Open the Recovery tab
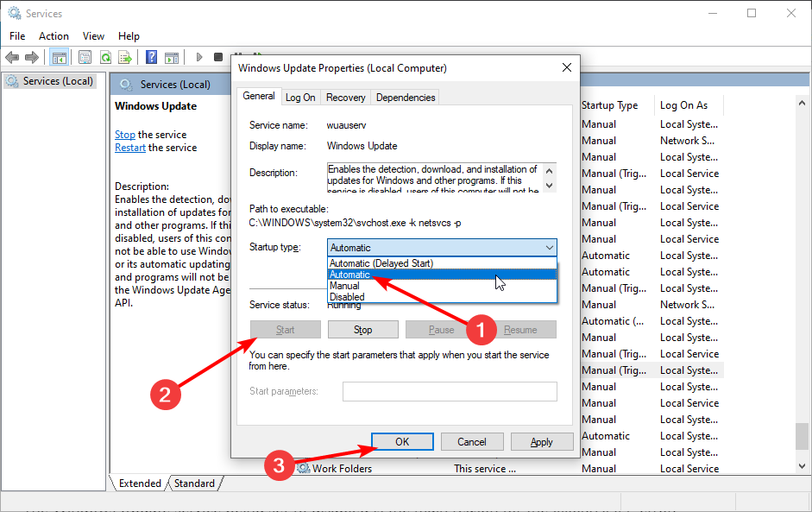The image size is (812, 512). tap(345, 98)
